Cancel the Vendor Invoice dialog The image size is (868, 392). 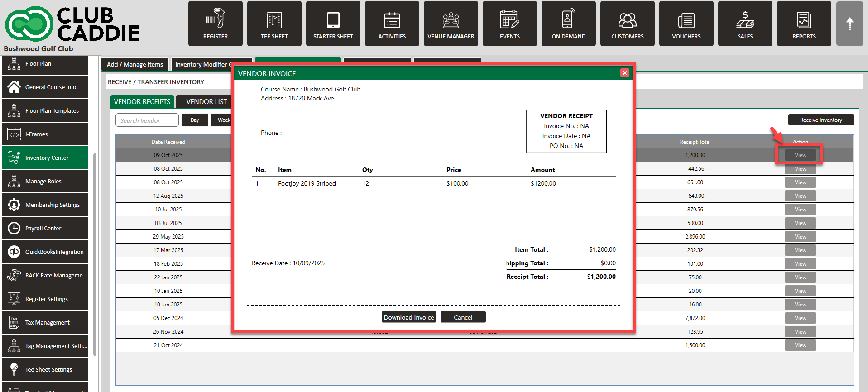point(463,317)
